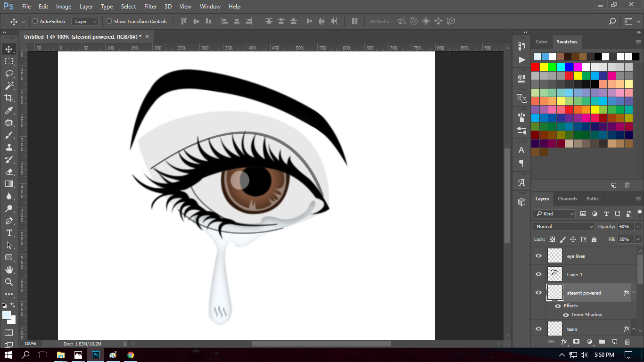The height and width of the screenshot is (362, 644).
Task: Close the Untitled-1 document tab
Action: point(147,36)
